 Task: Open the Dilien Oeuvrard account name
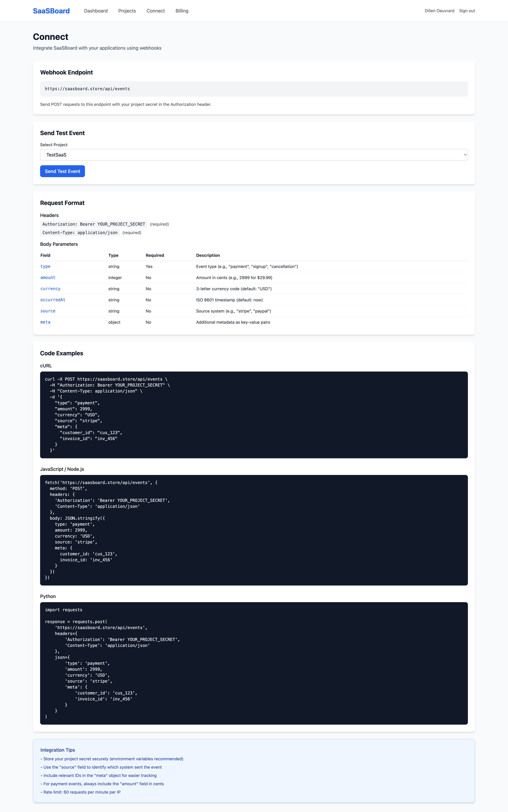coord(440,10)
